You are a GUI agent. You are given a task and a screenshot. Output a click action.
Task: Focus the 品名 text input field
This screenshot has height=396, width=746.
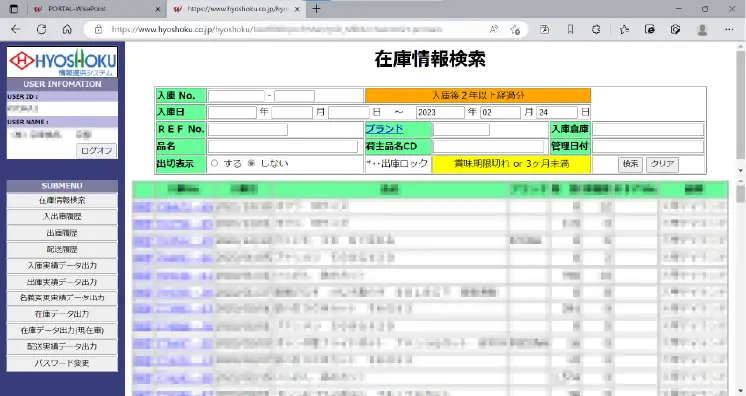tap(283, 147)
